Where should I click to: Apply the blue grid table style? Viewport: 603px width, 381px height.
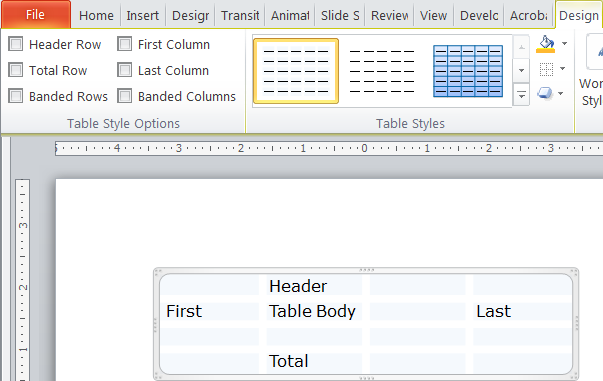pos(468,71)
